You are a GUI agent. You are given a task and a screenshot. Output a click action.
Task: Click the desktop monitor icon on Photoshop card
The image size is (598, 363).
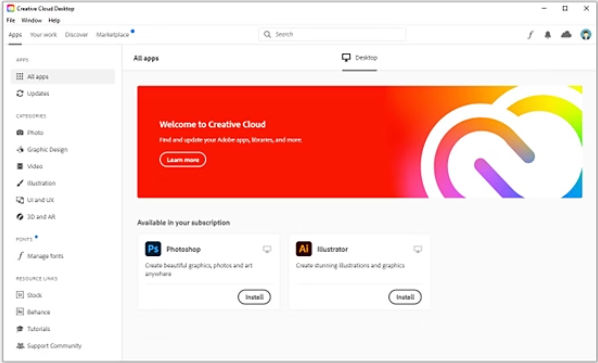coord(267,249)
